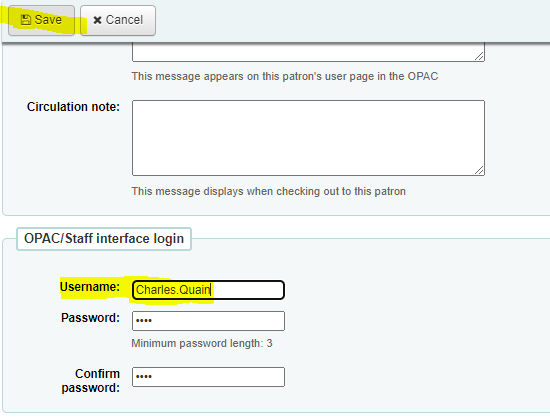Click the Password label
Screen dimensions: 550x418
tap(90, 318)
